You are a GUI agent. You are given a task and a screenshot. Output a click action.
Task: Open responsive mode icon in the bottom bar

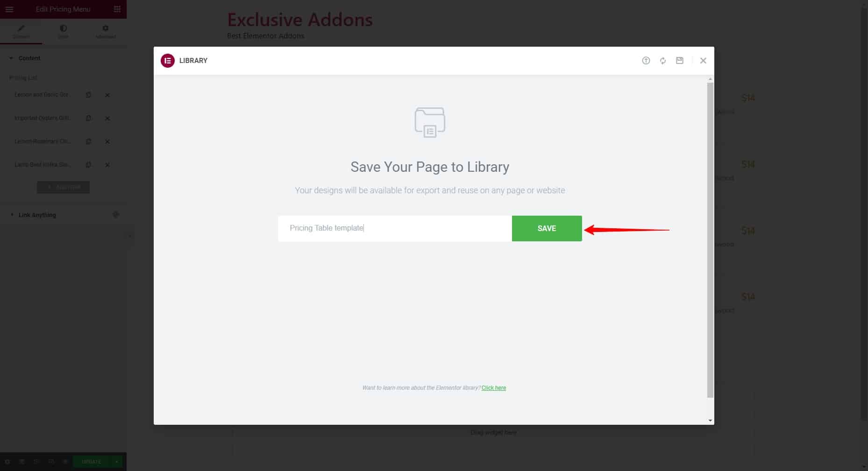(51, 462)
